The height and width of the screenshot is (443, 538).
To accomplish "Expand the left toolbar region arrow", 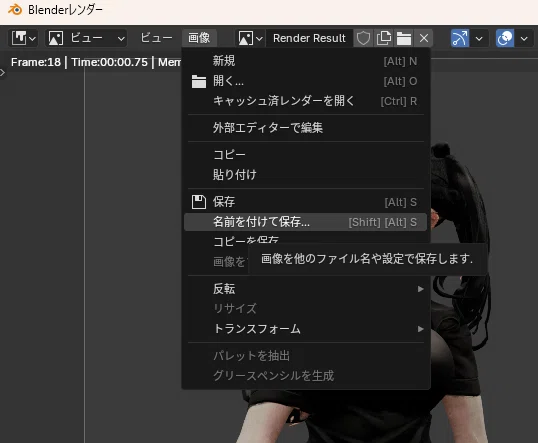I will [x=3, y=72].
